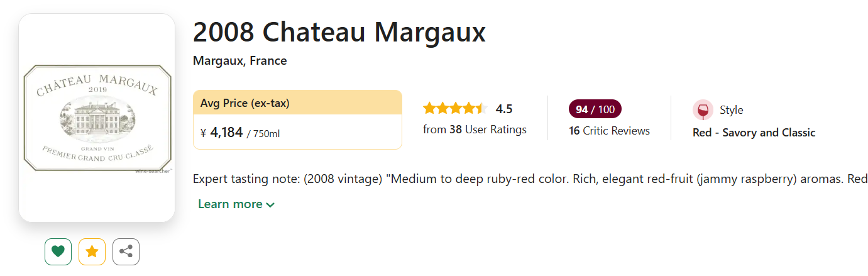Expand the chevron beside Learn more
Screen dimensions: 868x276
(270, 205)
